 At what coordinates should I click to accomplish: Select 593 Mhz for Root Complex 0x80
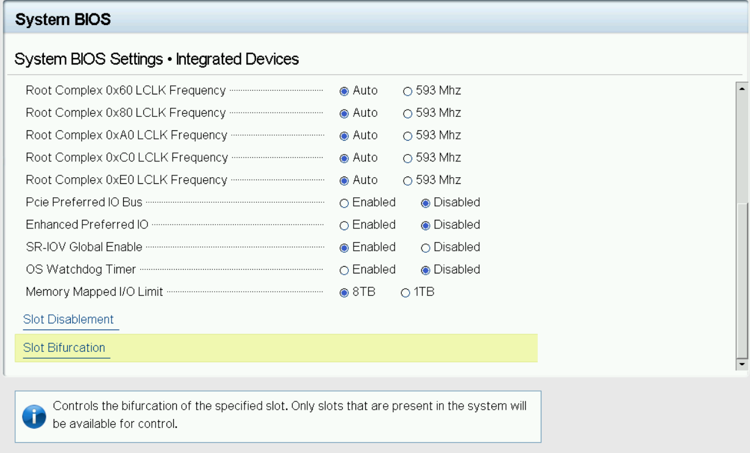click(407, 114)
